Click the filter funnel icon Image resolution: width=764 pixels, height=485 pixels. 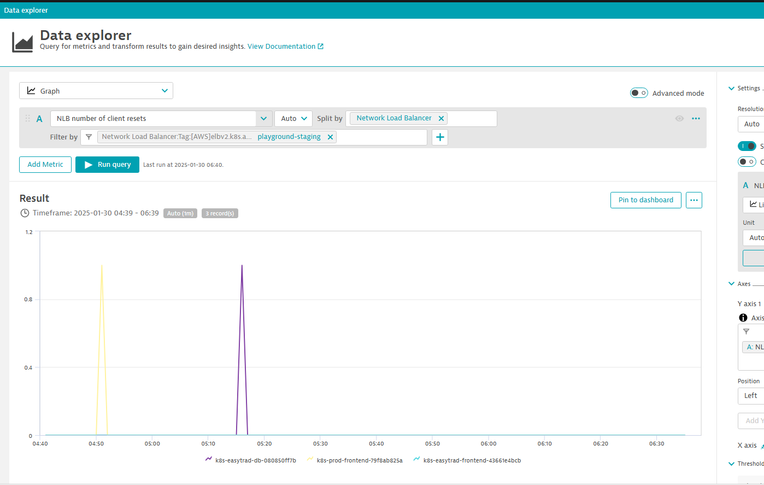coord(89,137)
